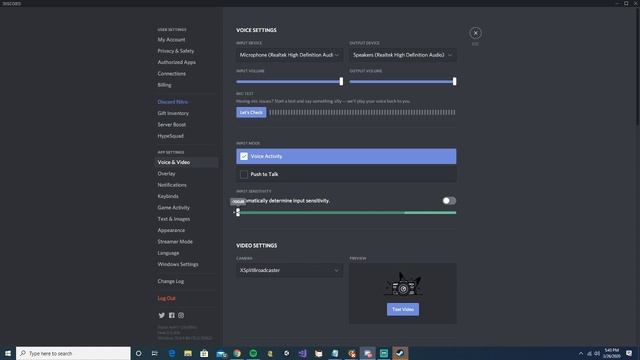Click Type here to search box
The width and height of the screenshot is (640, 360).
[73, 353]
